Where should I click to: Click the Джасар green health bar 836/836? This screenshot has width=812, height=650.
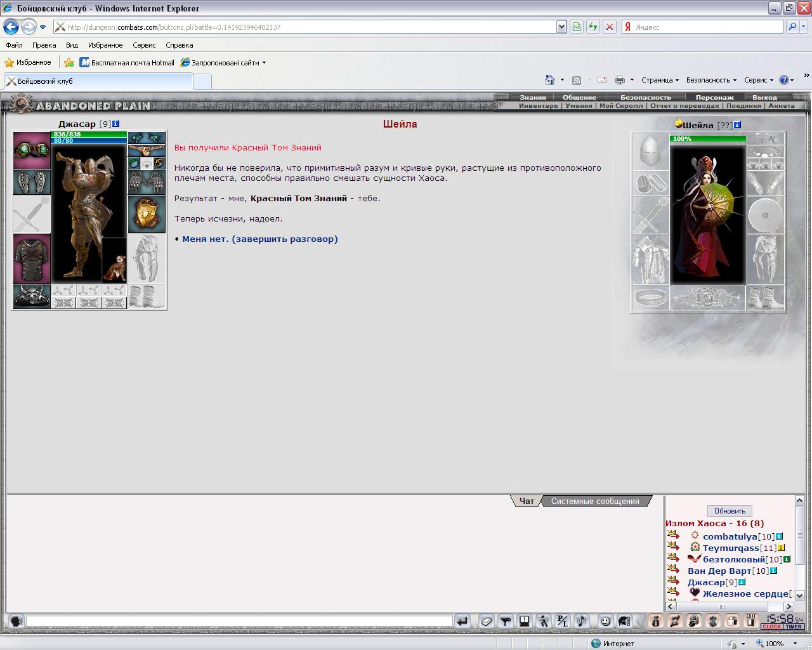(89, 135)
